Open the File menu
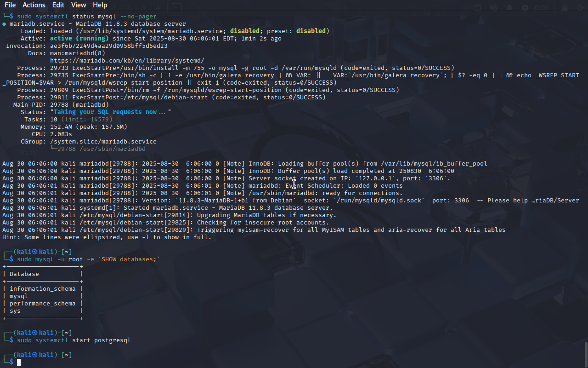 10,5
